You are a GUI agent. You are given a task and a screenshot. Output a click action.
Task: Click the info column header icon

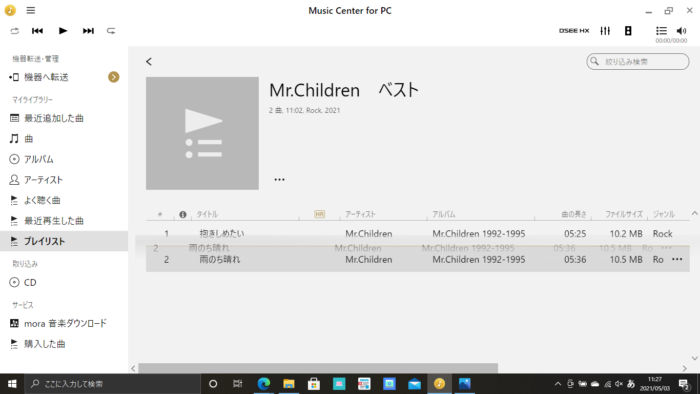coord(183,215)
